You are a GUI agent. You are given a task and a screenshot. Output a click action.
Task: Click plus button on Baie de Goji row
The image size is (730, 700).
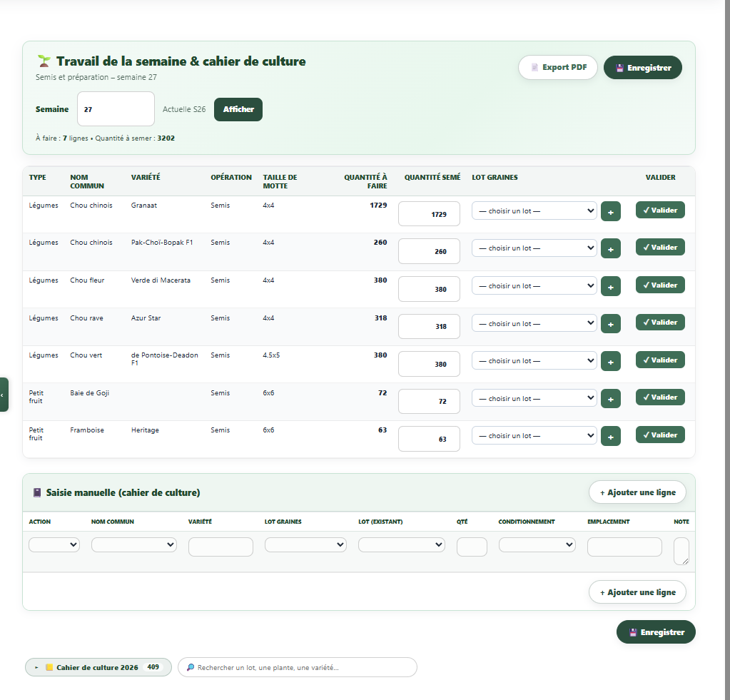tap(610, 398)
